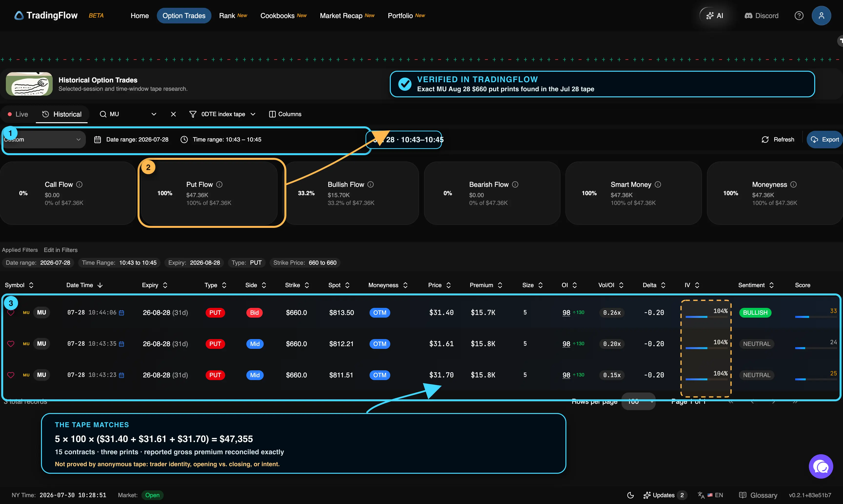The image size is (843, 504).
Task: Show Put Flow info tooltip icon
Action: pyautogui.click(x=219, y=184)
